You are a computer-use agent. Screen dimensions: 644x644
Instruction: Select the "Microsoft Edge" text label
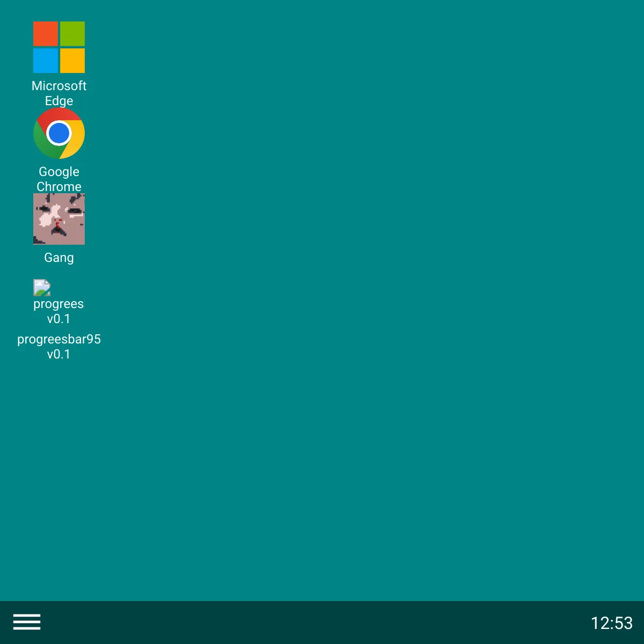coord(59,93)
